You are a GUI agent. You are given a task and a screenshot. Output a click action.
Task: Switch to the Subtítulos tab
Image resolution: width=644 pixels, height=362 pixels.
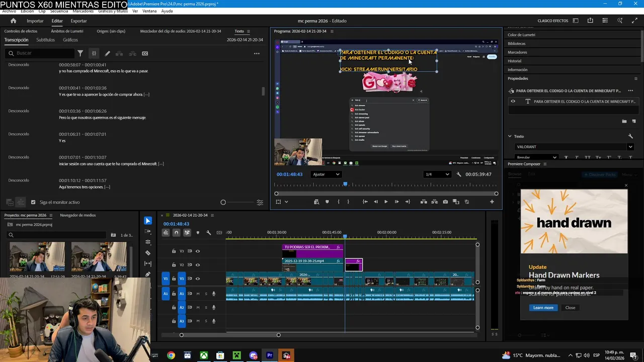(45, 40)
